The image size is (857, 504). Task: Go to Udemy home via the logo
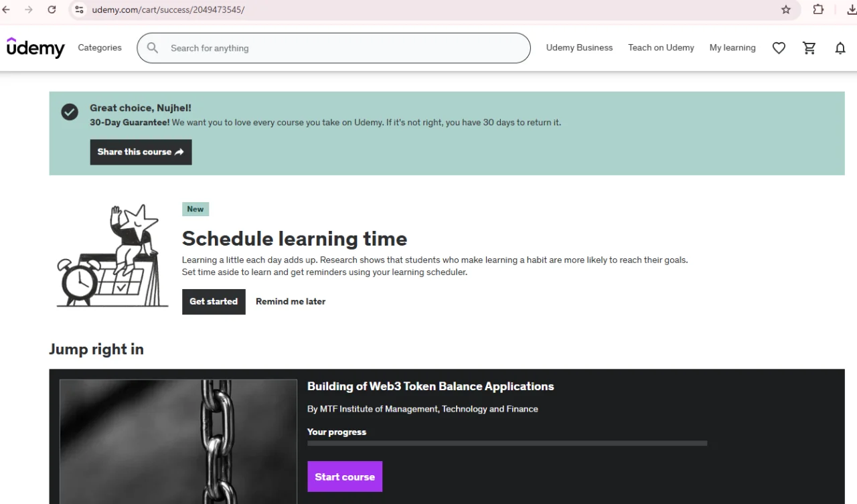tap(35, 48)
